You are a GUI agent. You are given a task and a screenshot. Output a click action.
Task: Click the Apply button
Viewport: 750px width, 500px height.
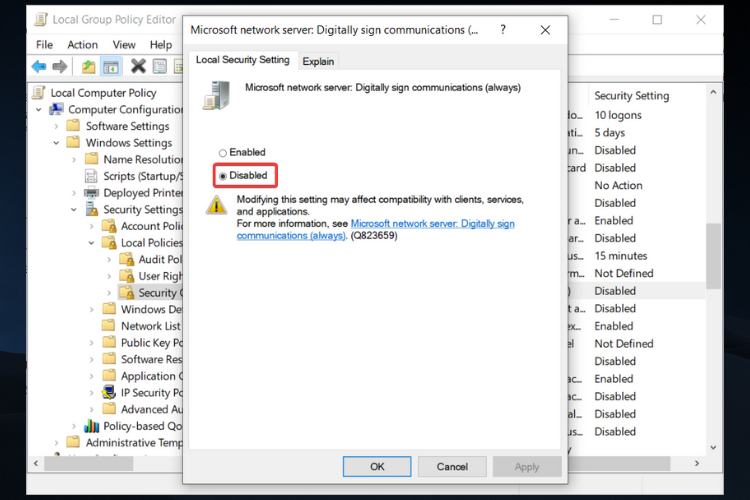point(527,467)
